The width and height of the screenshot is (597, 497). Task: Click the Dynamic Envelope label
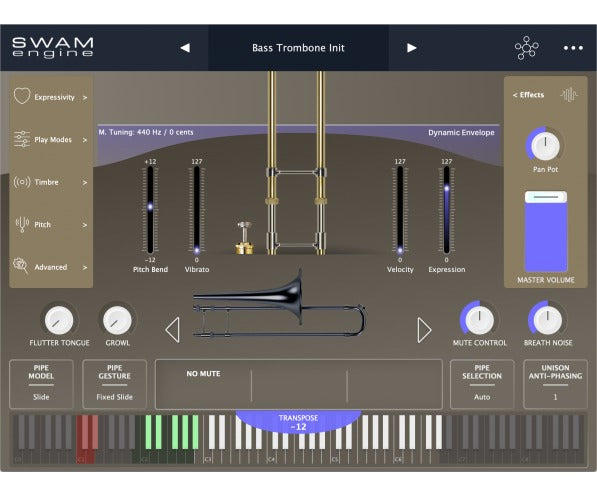pyautogui.click(x=461, y=133)
